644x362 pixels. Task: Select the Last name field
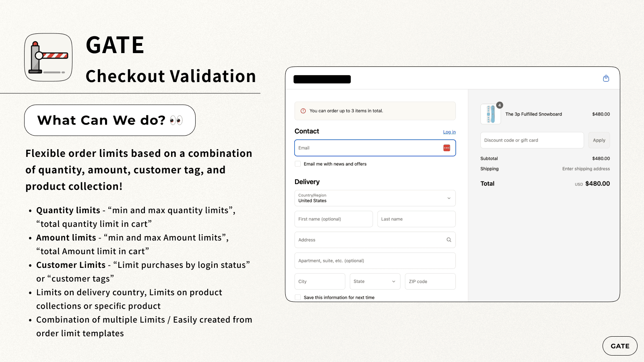[x=416, y=219]
